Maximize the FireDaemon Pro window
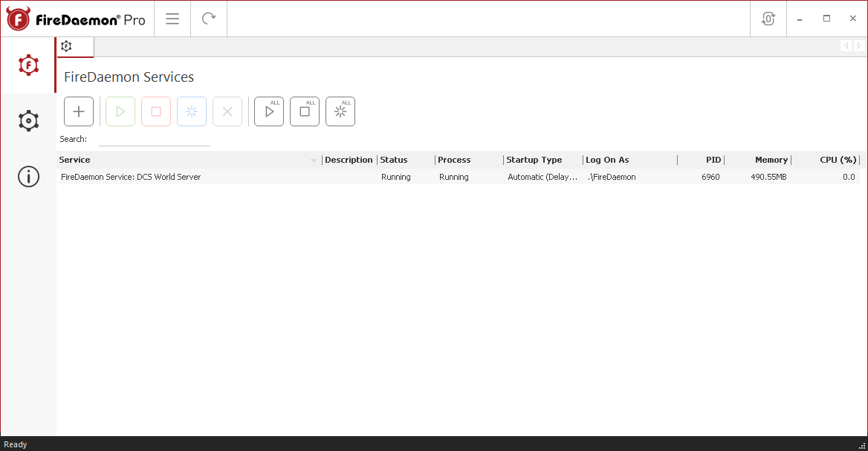 tap(826, 19)
